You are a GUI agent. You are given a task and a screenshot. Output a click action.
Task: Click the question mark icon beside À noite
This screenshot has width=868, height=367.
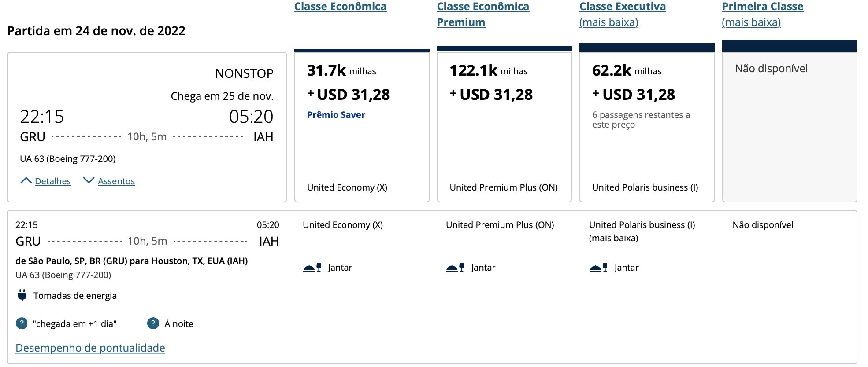pyautogui.click(x=153, y=323)
